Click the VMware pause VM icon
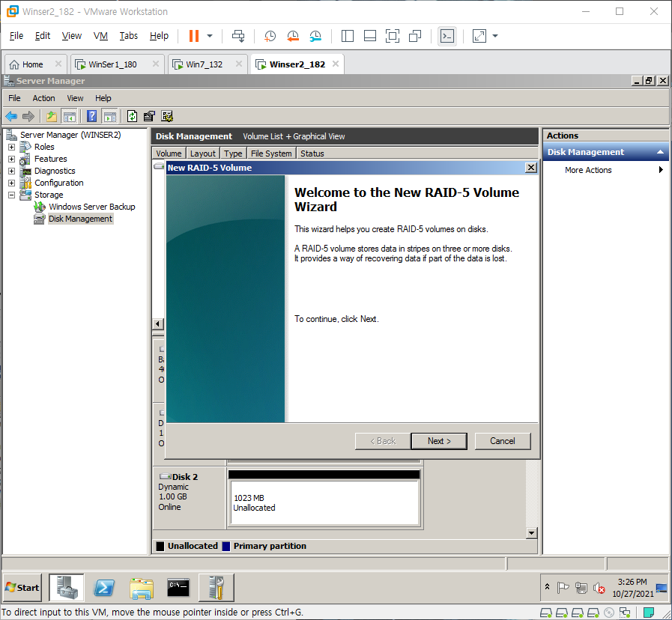Screen dimensions: 672x620 click(x=194, y=36)
